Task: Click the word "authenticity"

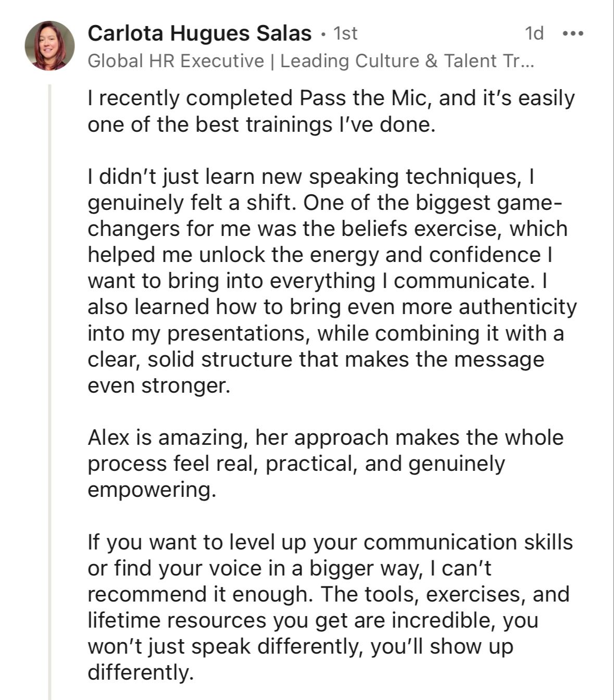Action: pos(518,308)
